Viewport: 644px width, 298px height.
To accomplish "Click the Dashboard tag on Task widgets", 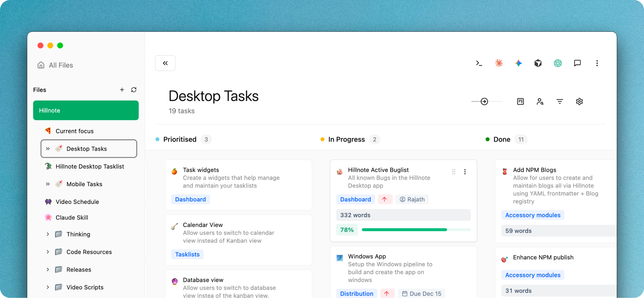I will pyautogui.click(x=191, y=199).
